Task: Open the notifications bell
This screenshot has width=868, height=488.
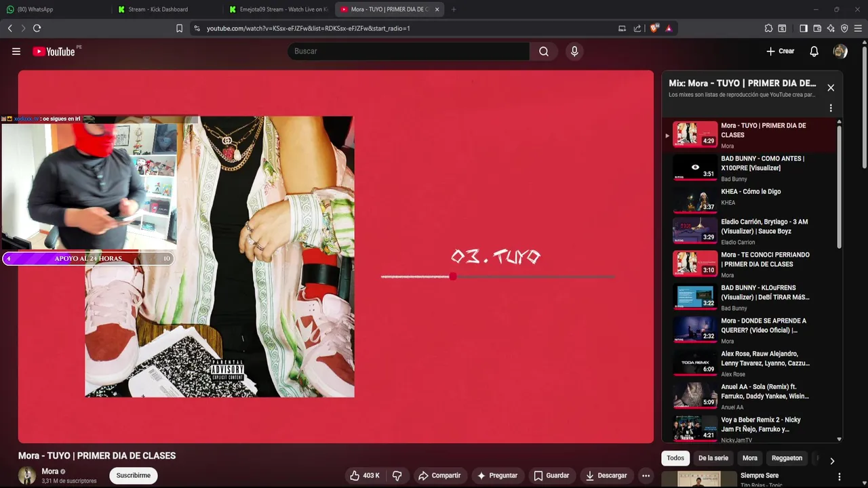Action: [814, 52]
